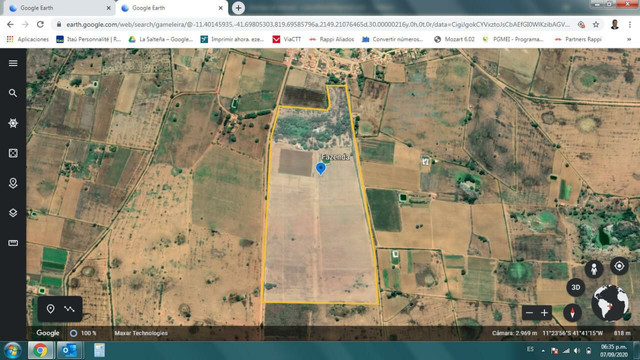Select the Measure ruler tool
Screen dimensions: 640x360
[x=13, y=243]
